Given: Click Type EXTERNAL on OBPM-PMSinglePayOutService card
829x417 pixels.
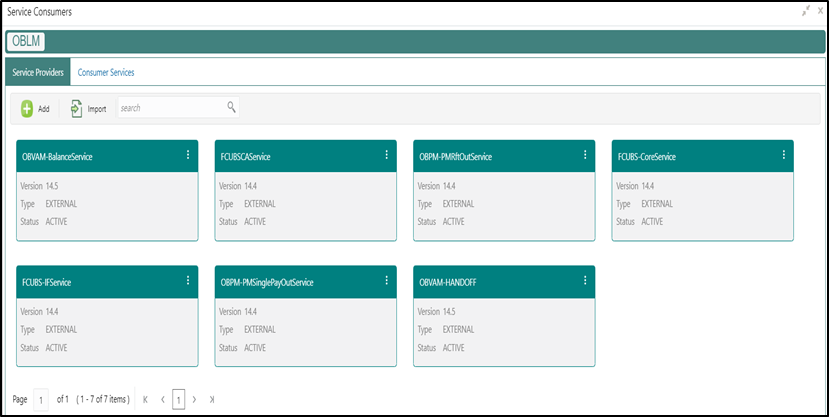Looking at the screenshot, I should tap(247, 330).
